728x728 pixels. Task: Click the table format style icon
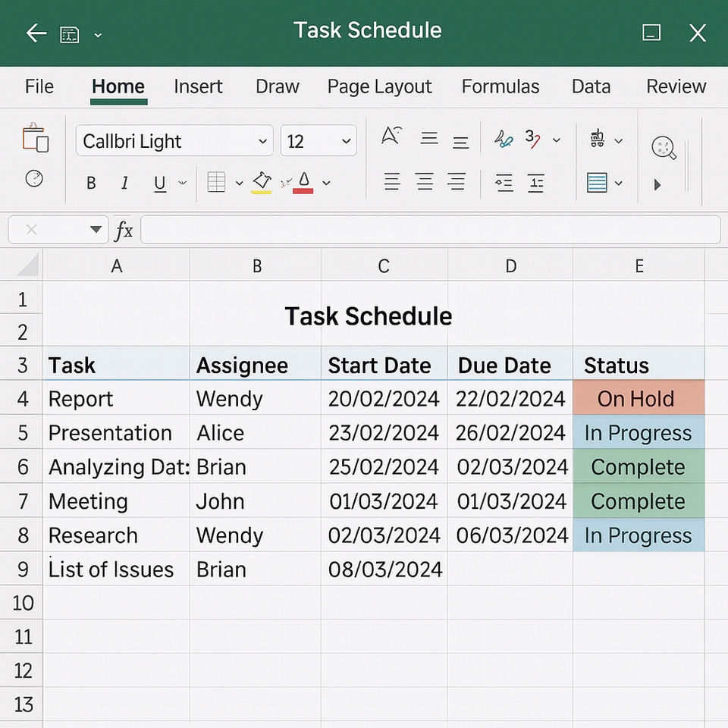pos(598,183)
